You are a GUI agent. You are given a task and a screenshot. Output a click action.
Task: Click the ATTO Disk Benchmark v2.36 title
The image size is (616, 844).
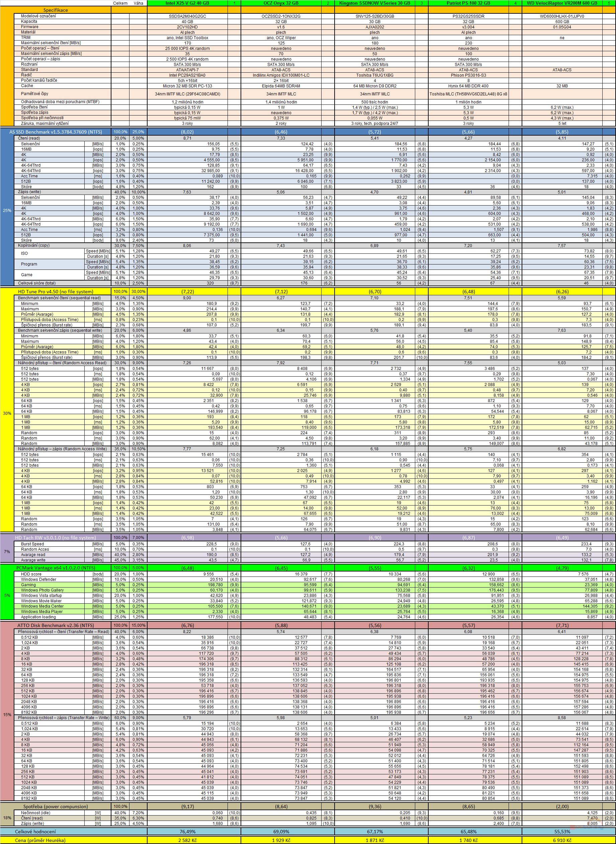56,625
